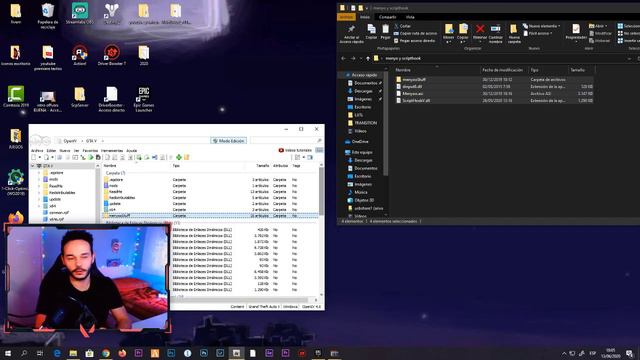The width and height of the screenshot is (640, 360).
Task: Click Anclar al Acceso rápido in Explorer ribbon
Action: coord(351,34)
